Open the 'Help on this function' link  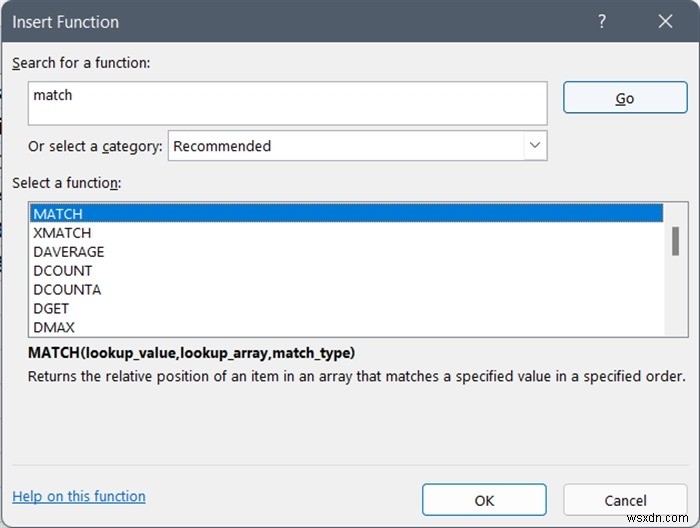point(79,496)
